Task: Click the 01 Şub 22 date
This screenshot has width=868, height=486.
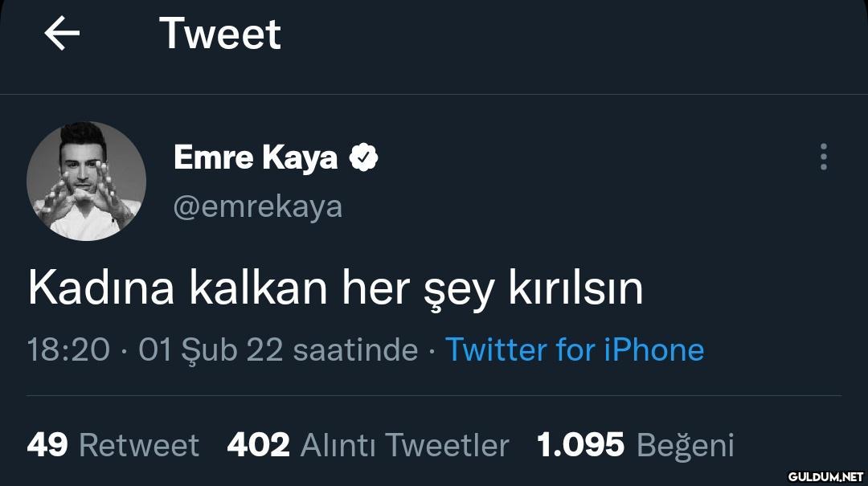Action: (x=211, y=349)
